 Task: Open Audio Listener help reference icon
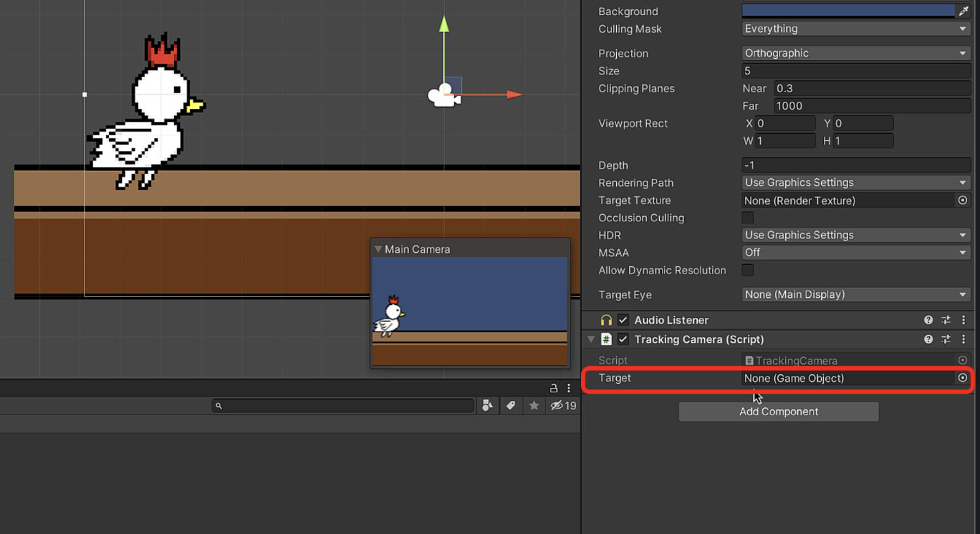tap(928, 320)
